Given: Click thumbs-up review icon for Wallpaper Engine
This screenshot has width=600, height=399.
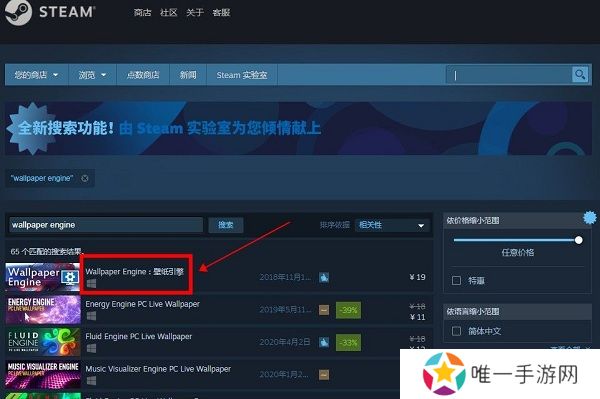Looking at the screenshot, I should (324, 277).
